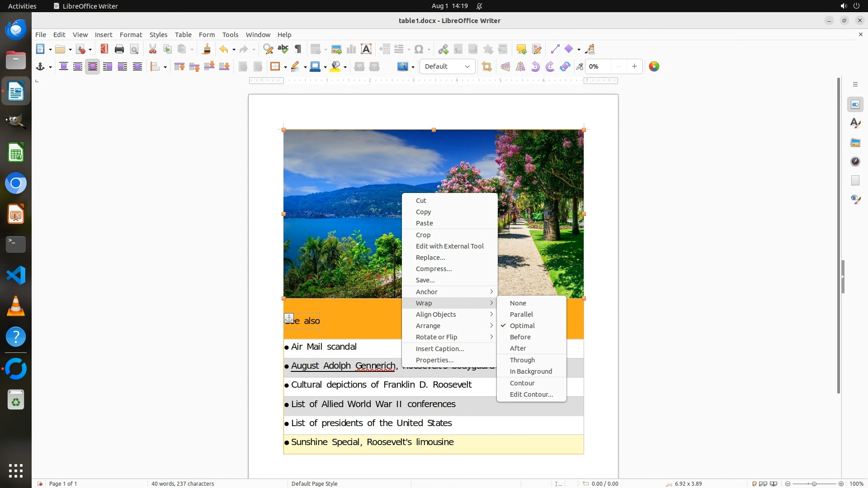
Task: Increase transparency with plus button
Action: [x=635, y=67]
